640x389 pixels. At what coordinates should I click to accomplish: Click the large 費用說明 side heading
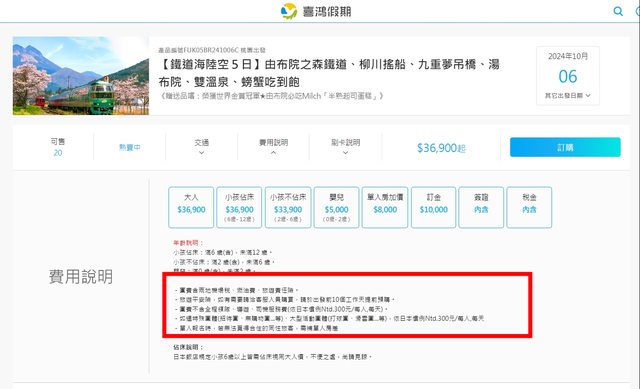pyautogui.click(x=81, y=277)
